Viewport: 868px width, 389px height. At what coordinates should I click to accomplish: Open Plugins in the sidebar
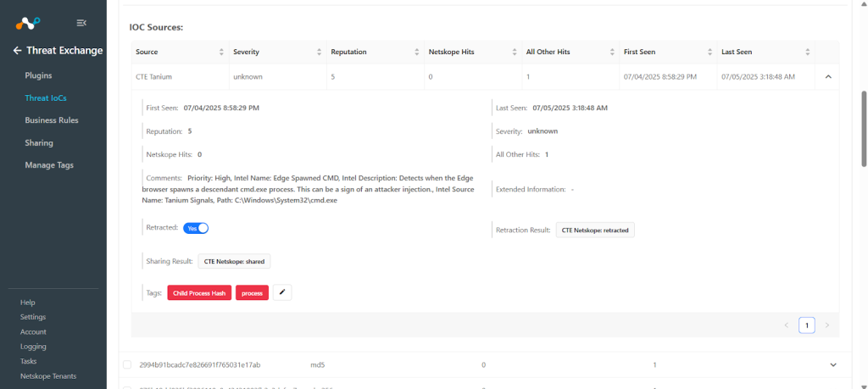(38, 75)
